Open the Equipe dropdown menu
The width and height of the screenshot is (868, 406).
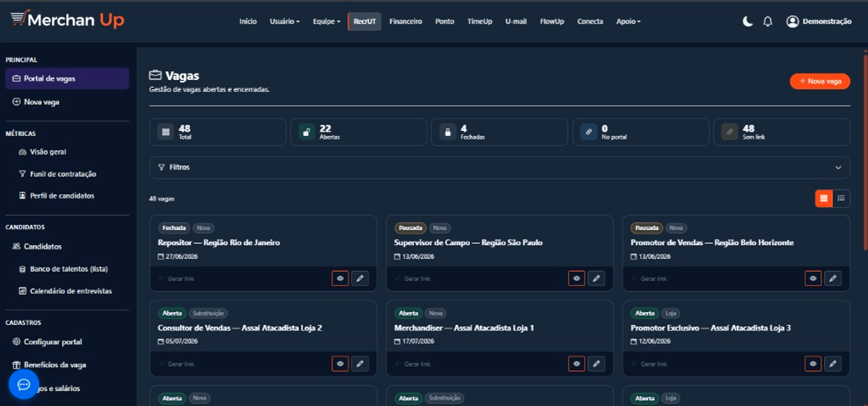click(x=326, y=21)
